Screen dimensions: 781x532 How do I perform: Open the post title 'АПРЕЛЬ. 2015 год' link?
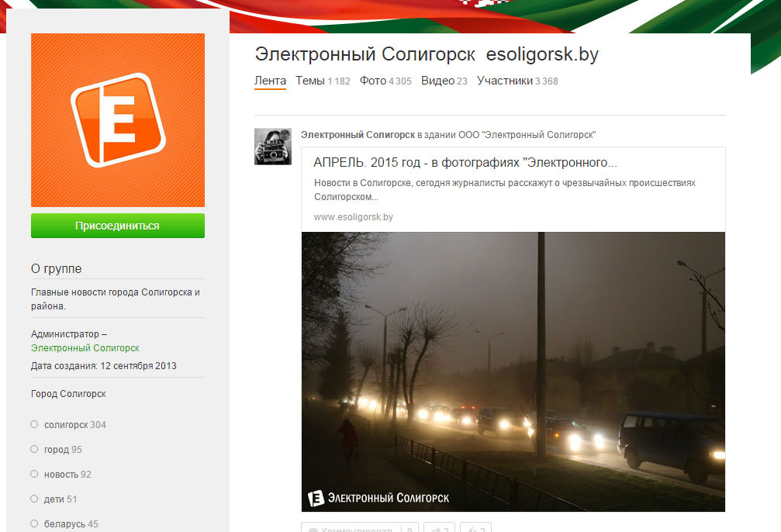click(465, 163)
